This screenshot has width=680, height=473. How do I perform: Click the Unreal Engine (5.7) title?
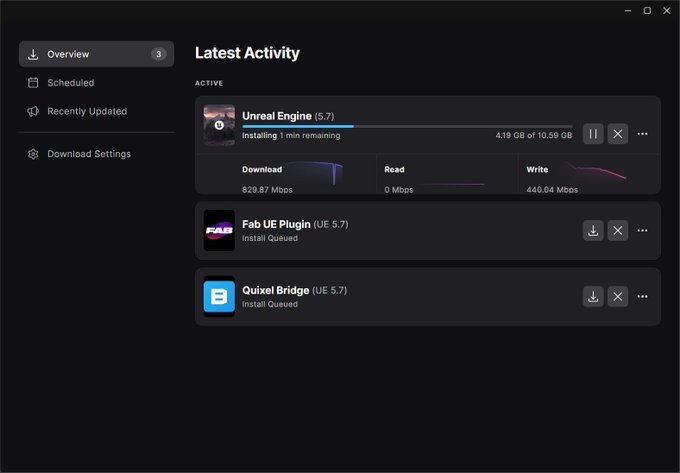pyautogui.click(x=288, y=116)
